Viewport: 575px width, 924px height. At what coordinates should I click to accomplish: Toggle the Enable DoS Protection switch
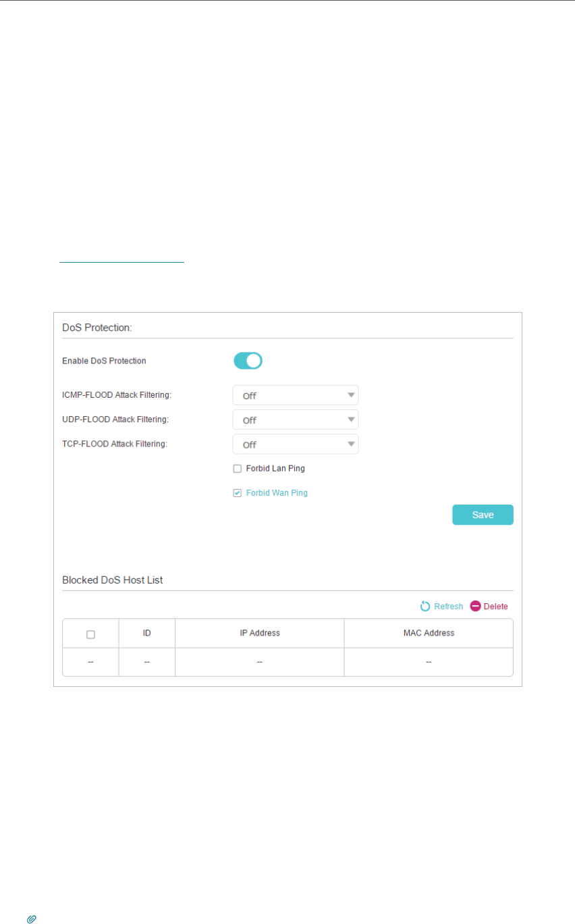coord(248,361)
